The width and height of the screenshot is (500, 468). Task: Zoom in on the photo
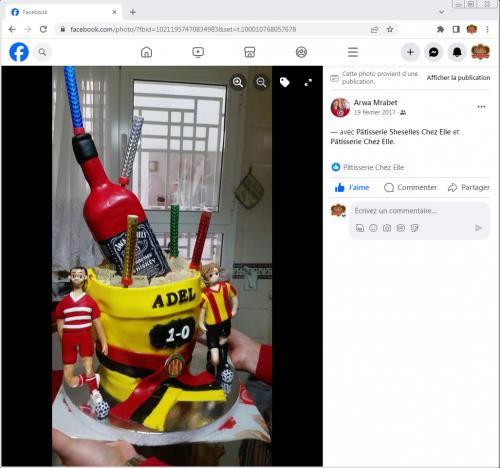point(238,82)
